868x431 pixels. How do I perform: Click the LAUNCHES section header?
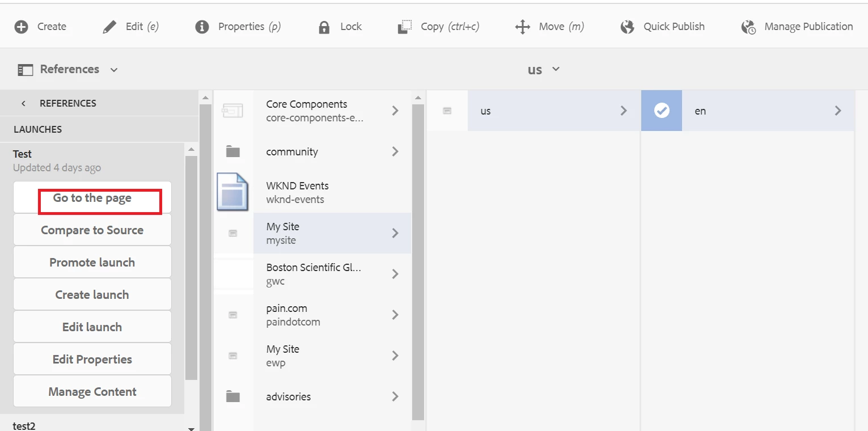(x=38, y=129)
